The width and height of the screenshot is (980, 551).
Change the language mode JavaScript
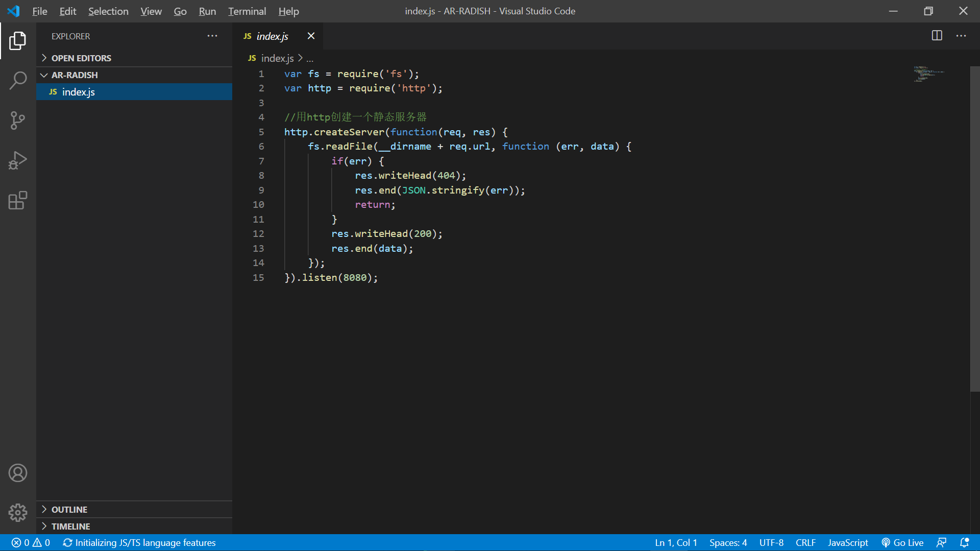pos(847,542)
